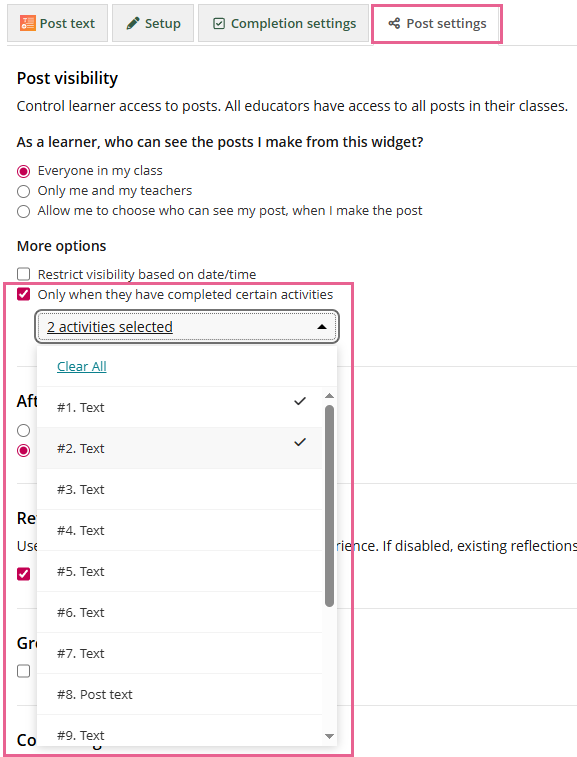Collapse the 2 activities selected dropdown
This screenshot has width=577, height=757.
187,327
